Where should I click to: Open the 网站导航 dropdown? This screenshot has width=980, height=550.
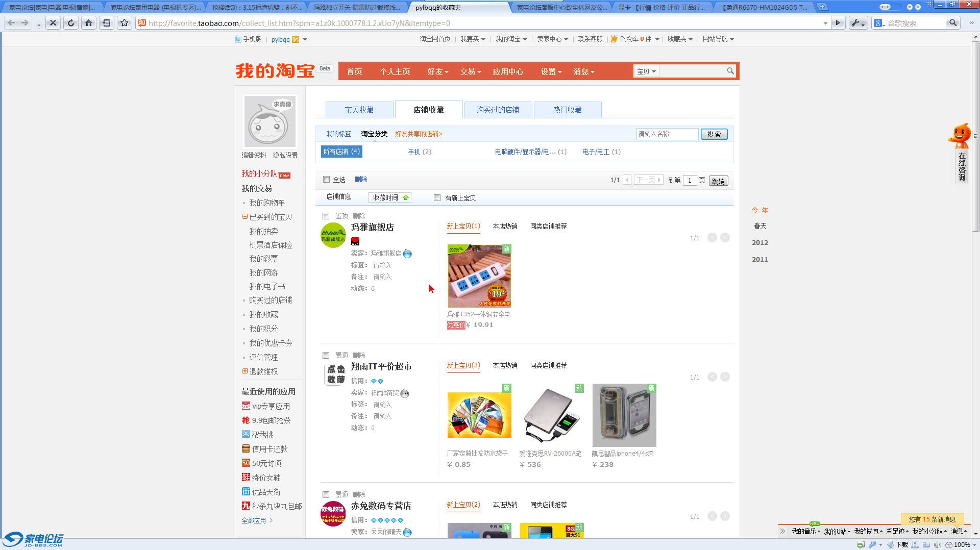click(718, 39)
